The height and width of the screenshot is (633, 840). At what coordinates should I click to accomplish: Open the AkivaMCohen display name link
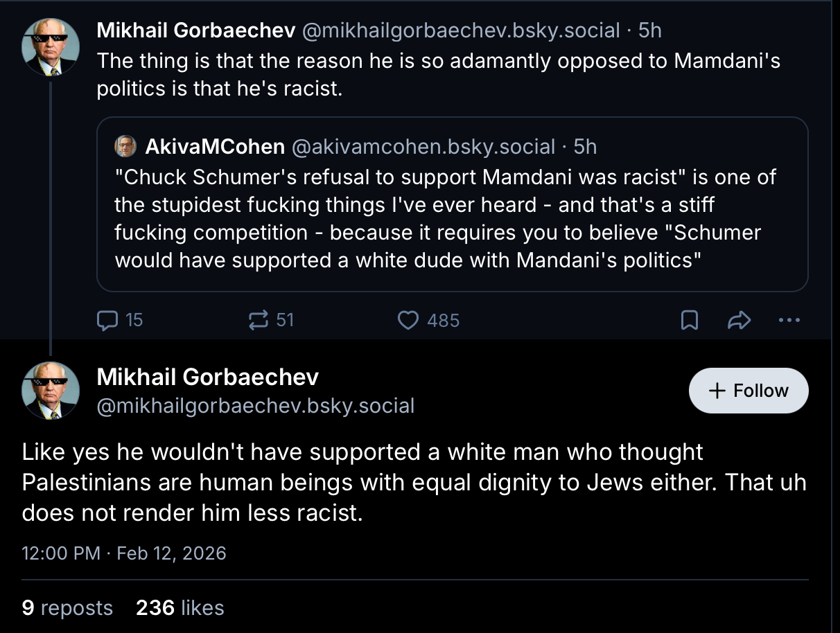click(x=215, y=147)
